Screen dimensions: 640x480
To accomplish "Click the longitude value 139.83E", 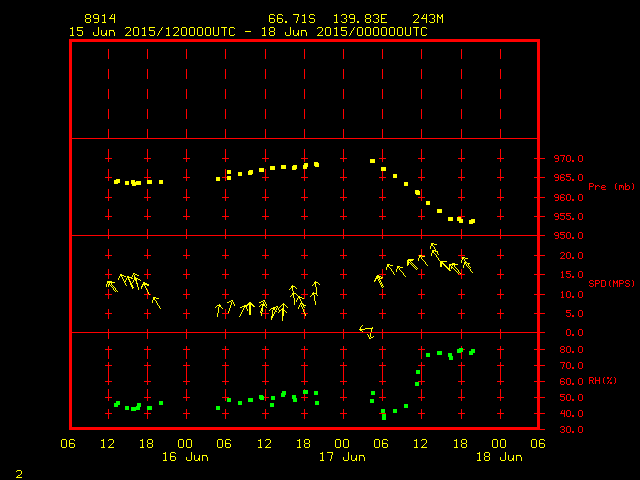I will click(360, 19).
